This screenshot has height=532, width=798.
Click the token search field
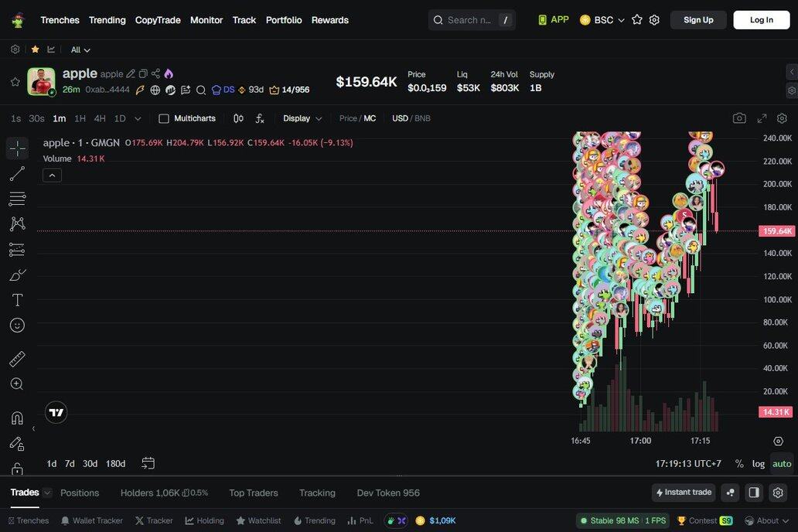pos(469,20)
